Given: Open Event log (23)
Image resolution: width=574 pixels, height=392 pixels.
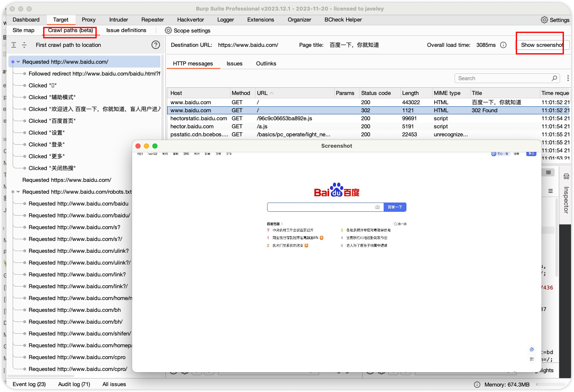Looking at the screenshot, I should click(x=29, y=384).
